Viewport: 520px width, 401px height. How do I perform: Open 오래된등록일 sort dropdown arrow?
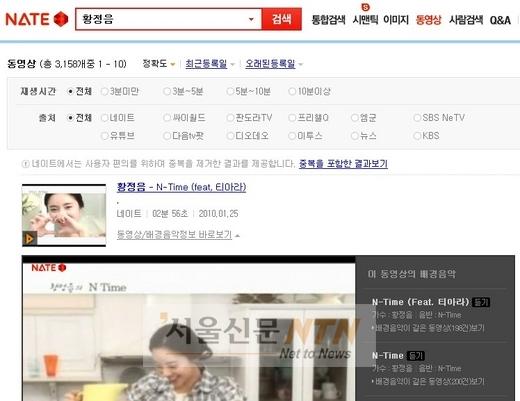301,64
